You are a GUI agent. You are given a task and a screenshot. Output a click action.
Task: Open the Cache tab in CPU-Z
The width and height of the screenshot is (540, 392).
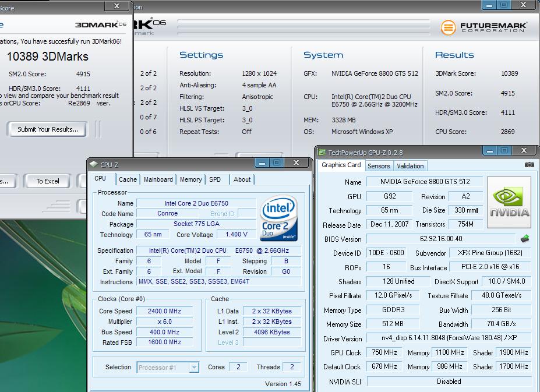tap(128, 179)
